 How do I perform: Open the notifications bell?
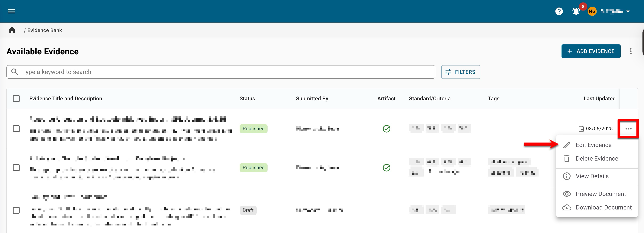(x=576, y=11)
